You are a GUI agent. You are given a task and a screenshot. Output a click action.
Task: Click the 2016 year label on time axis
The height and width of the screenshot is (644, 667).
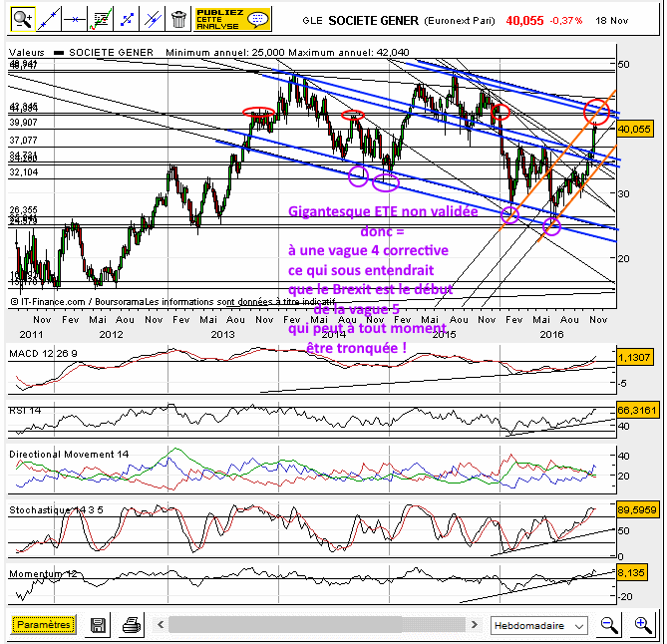[551, 334]
